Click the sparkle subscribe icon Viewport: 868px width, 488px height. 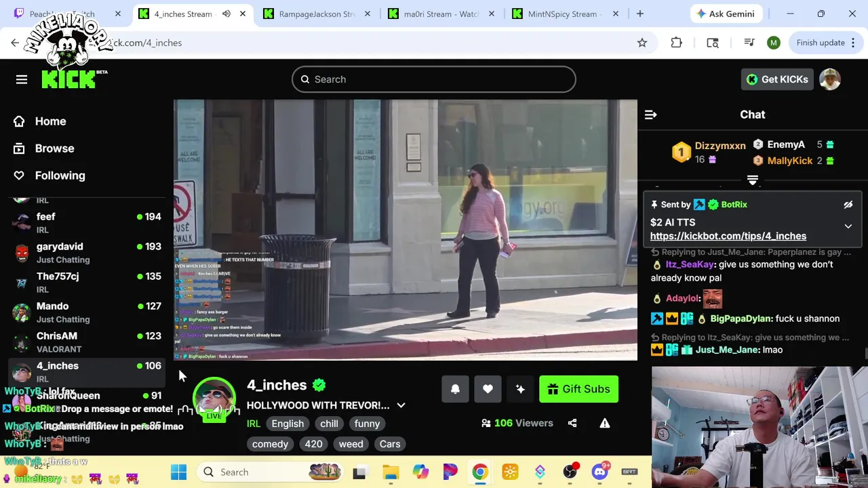520,389
